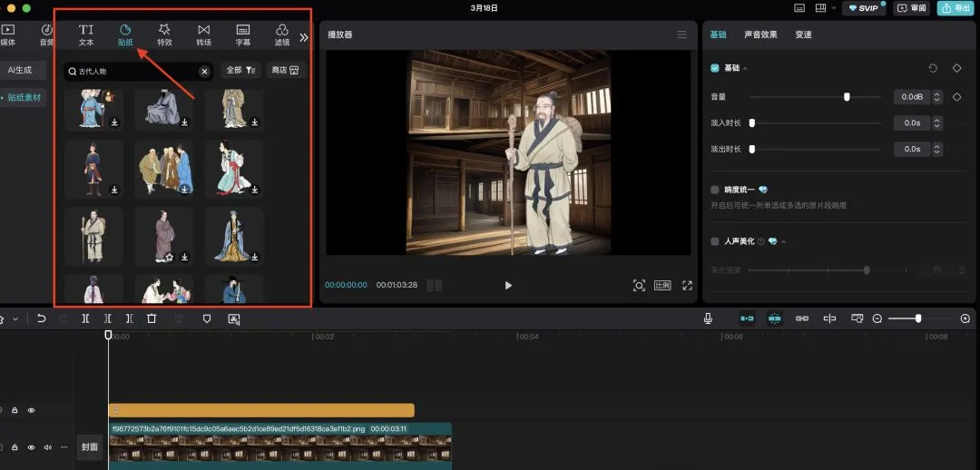Toggle clip linkage
Viewport: 980px width, 470px height.
[802, 318]
